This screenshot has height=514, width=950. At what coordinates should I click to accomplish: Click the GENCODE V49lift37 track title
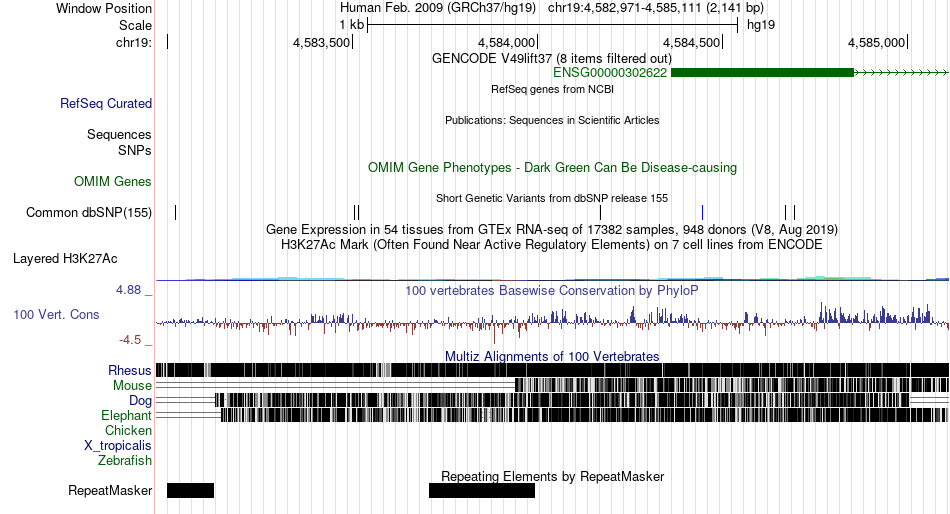(551, 59)
